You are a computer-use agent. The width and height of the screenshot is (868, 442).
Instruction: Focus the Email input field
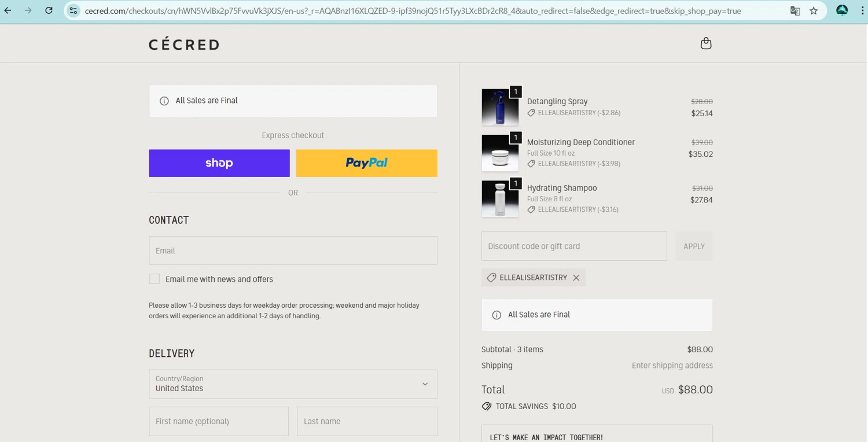pyautogui.click(x=293, y=251)
